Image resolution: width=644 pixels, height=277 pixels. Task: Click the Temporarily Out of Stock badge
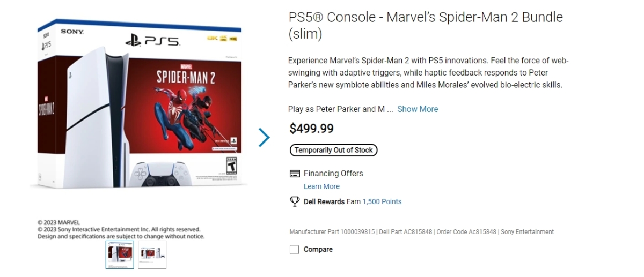tap(333, 150)
